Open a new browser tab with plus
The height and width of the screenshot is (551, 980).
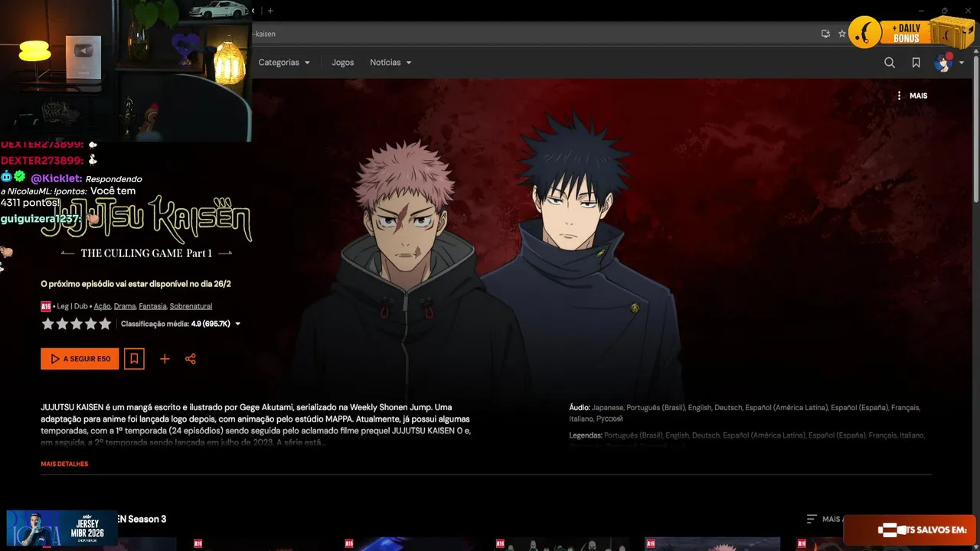(x=270, y=11)
